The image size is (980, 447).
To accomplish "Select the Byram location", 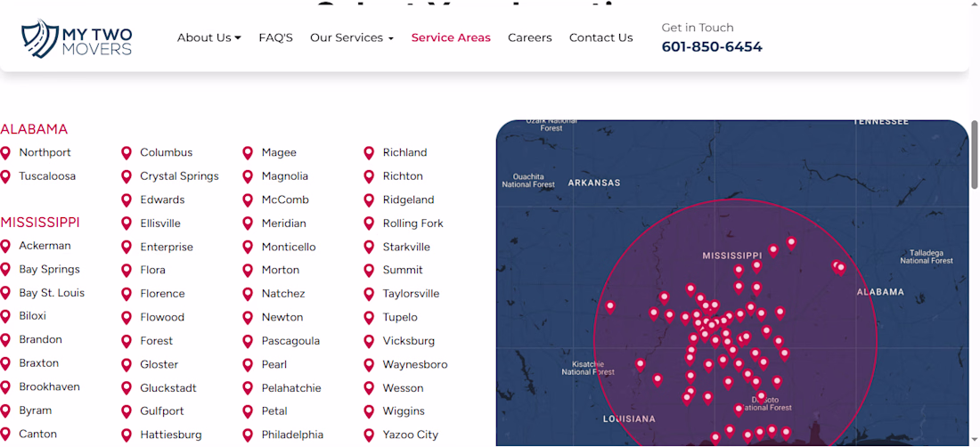I will pos(36,410).
